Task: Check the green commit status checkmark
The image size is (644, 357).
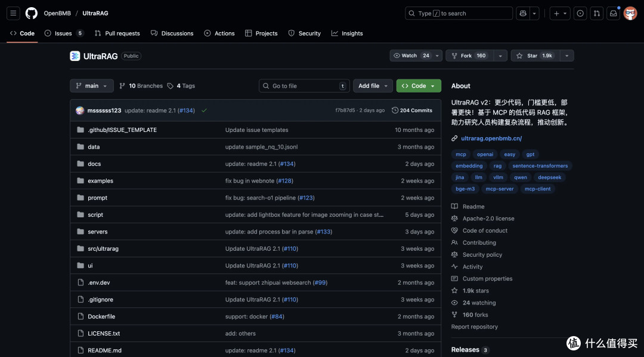Action: tap(204, 110)
